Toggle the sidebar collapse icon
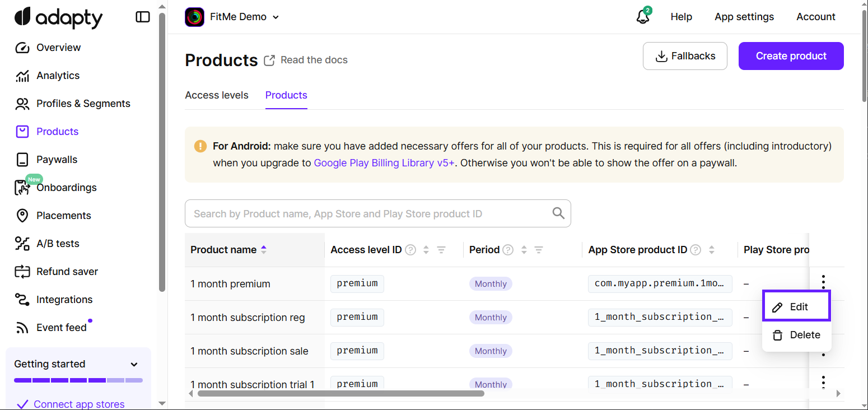 click(143, 17)
